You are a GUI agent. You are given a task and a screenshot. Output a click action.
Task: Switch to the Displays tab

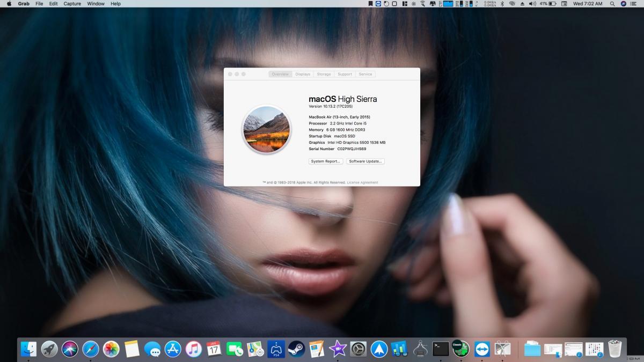point(303,74)
